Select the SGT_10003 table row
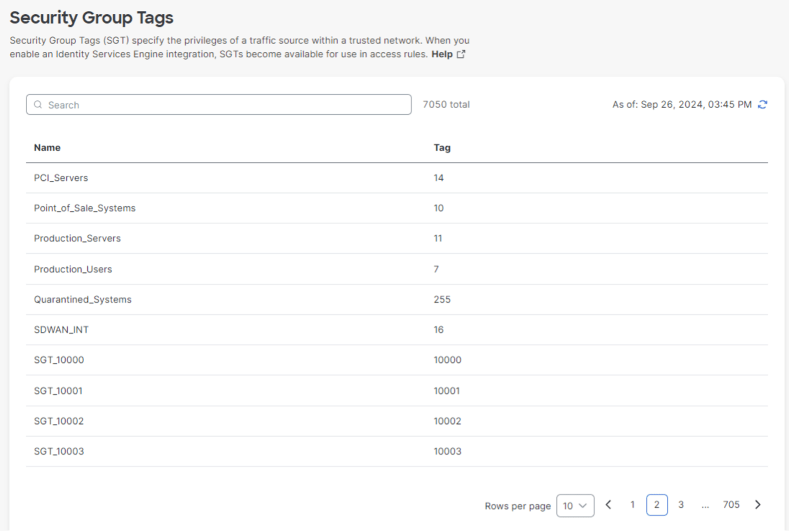Viewport: 789px width, 532px height. click(58, 451)
